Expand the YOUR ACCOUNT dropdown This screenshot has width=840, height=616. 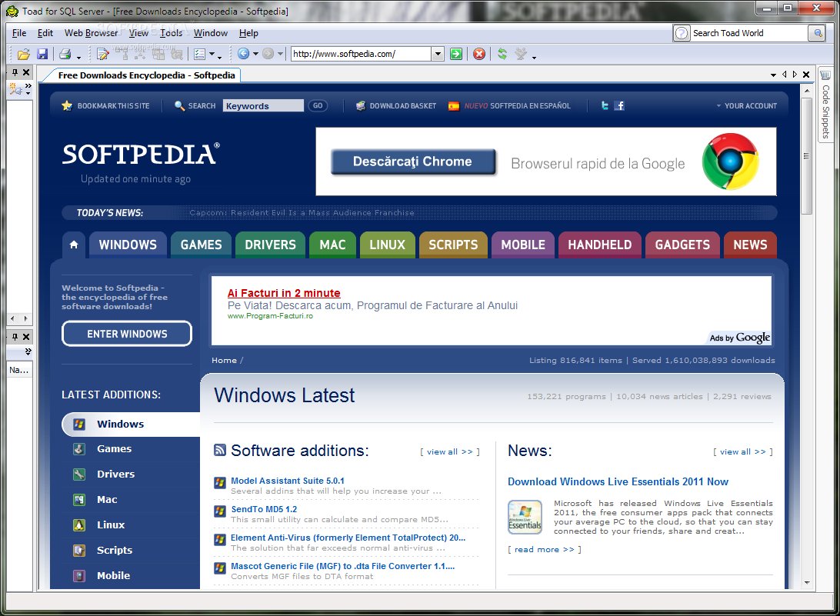746,106
